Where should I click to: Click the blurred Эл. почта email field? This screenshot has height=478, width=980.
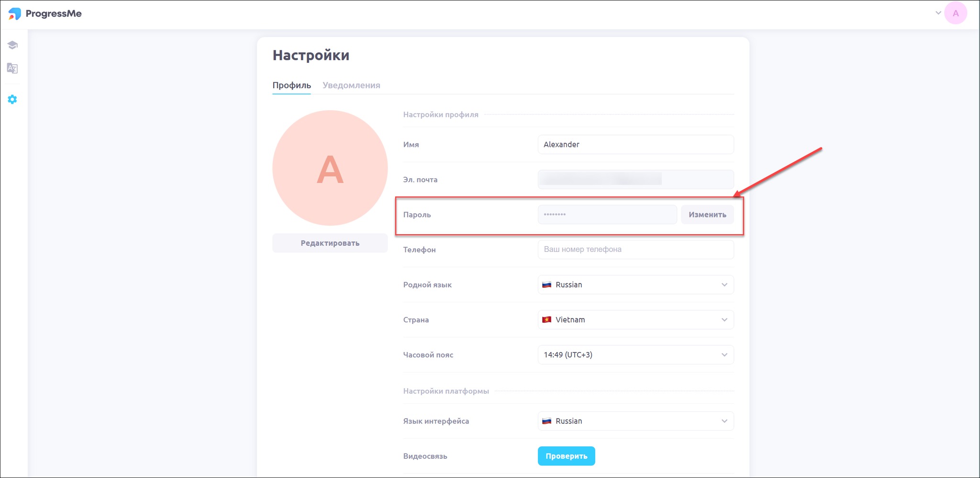pyautogui.click(x=635, y=180)
